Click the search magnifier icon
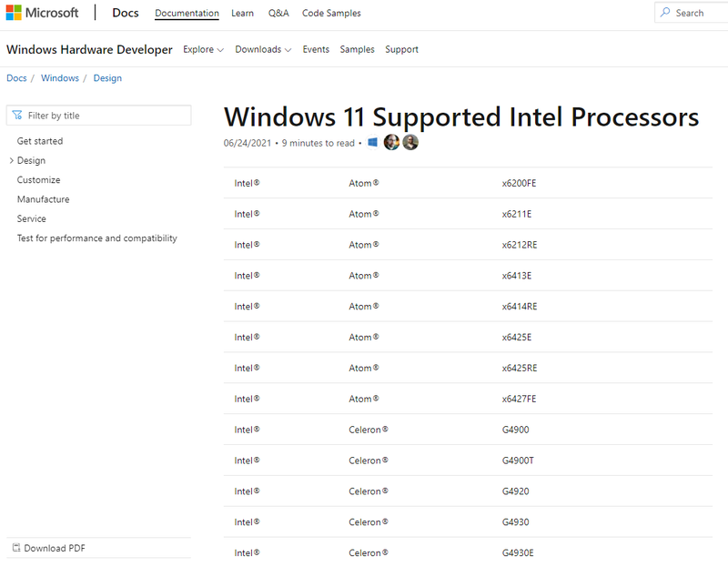 666,13
